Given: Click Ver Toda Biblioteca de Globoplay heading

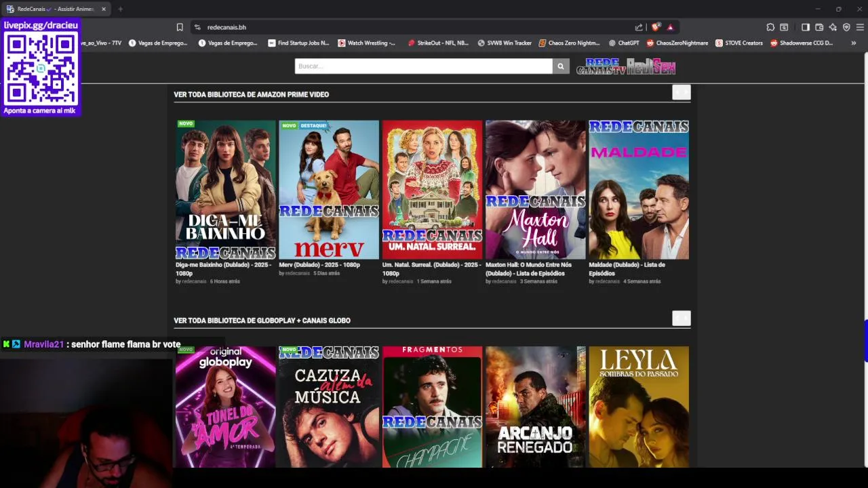Looking at the screenshot, I should pos(262,321).
